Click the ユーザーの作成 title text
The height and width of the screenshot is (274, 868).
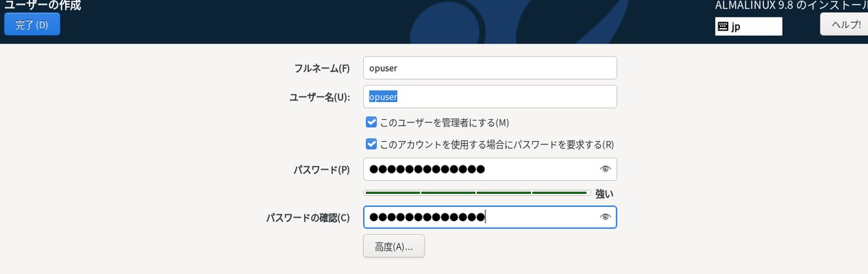[42, 5]
